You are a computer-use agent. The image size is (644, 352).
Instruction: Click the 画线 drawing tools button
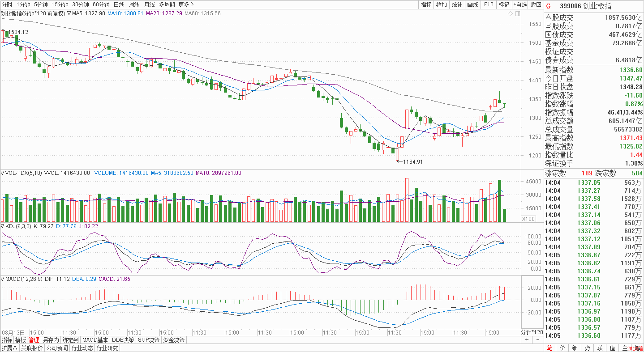tap(472, 4)
